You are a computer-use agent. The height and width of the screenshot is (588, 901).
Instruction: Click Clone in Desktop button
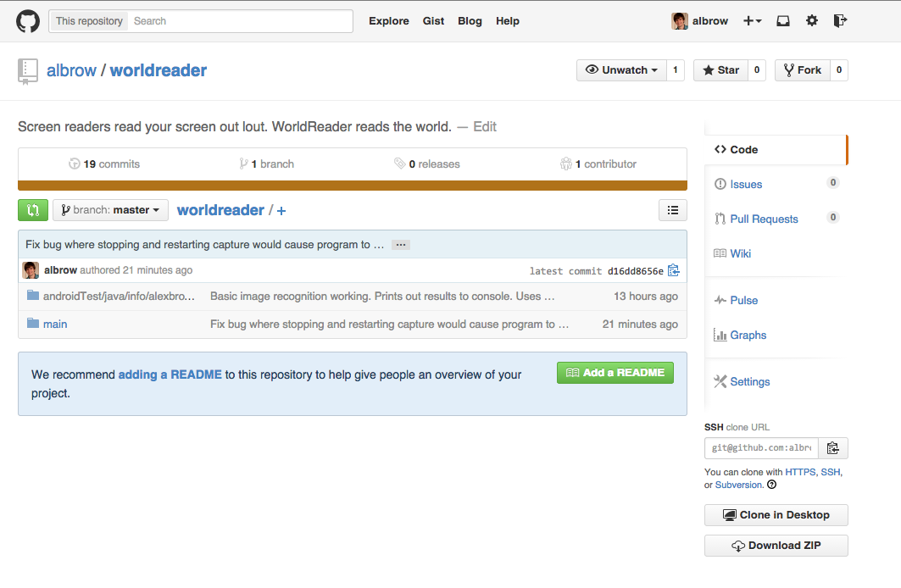pyautogui.click(x=776, y=515)
